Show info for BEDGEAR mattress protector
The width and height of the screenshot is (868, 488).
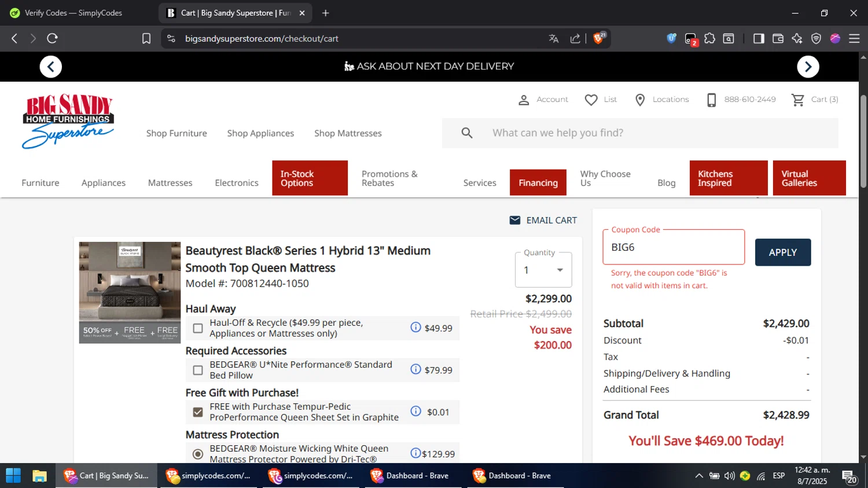pyautogui.click(x=415, y=453)
